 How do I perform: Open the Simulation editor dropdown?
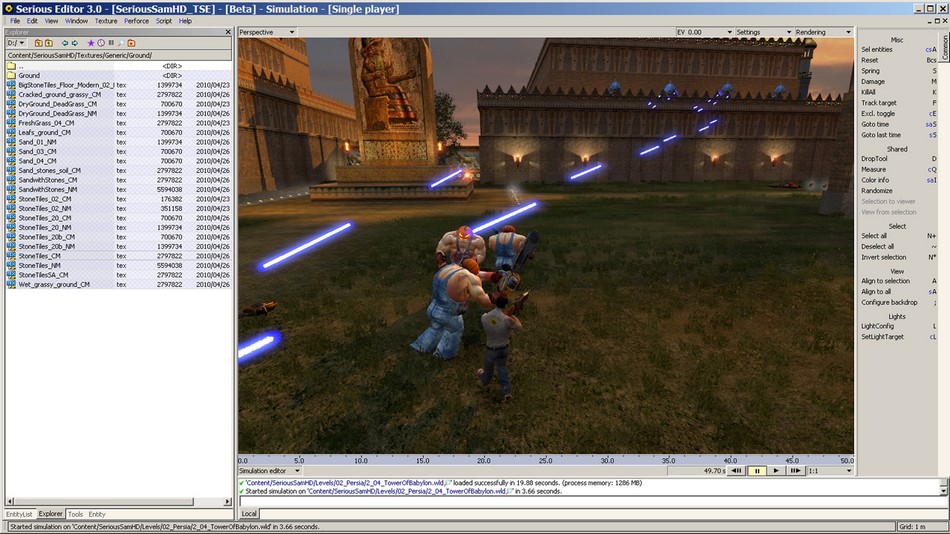270,470
